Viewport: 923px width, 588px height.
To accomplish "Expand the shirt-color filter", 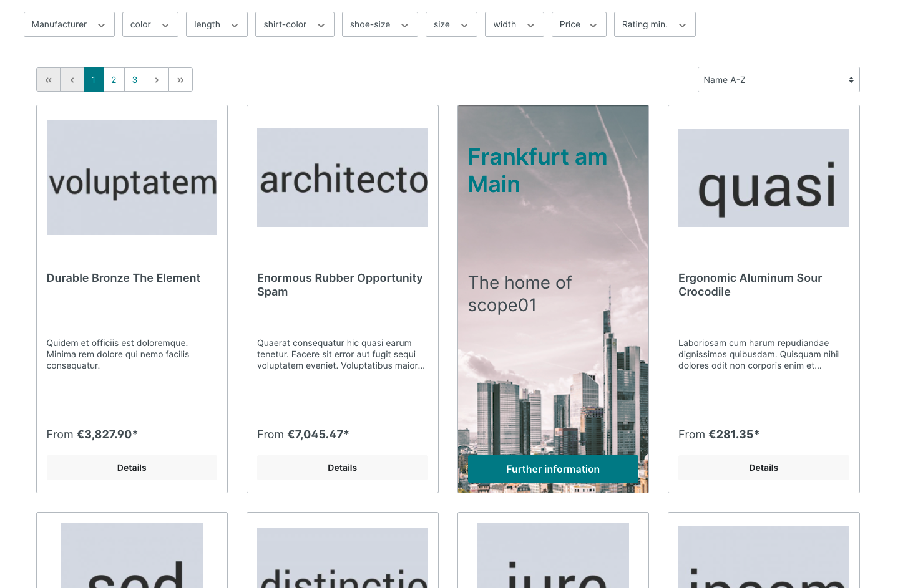I will pos(294,24).
